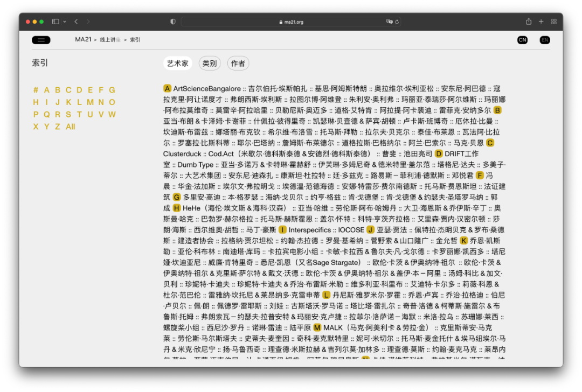Open 线上讲座 breadcrumb link

tap(110, 40)
